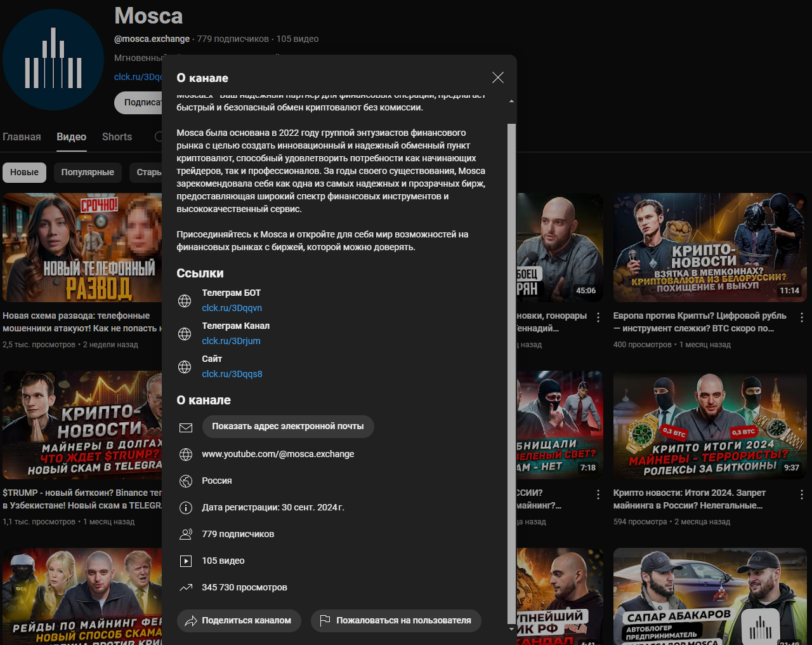Select the Новые filter chip

point(24,173)
